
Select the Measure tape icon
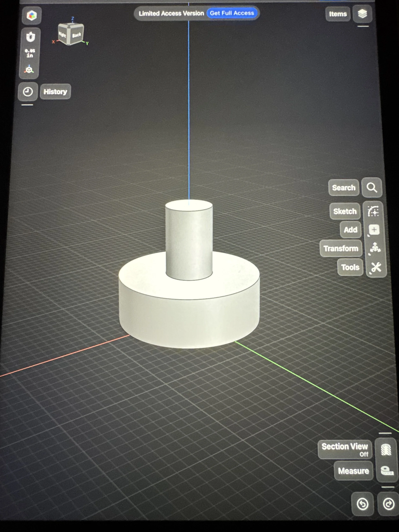tap(387, 471)
